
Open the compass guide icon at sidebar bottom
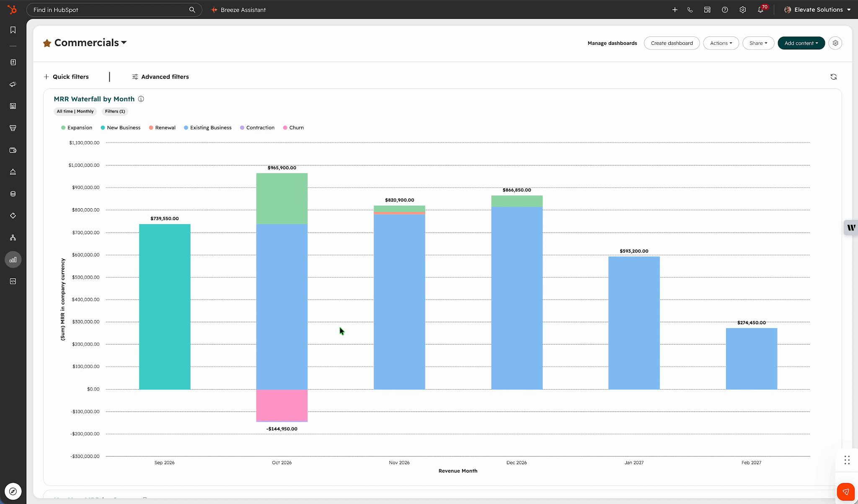tap(13, 491)
